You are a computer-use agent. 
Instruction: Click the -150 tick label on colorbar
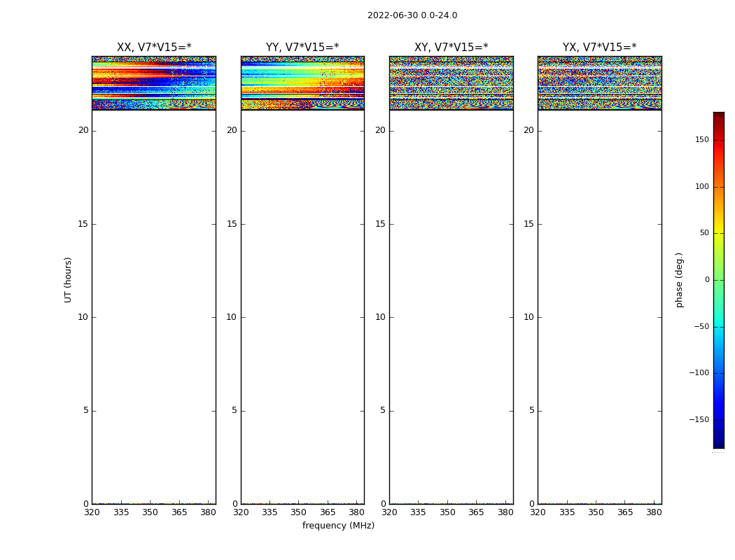coord(699,420)
